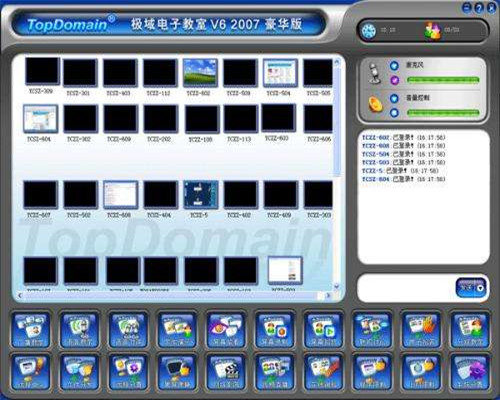Click the colorful students-count icon in status bar
This screenshot has width=500, height=400.
(x=433, y=31)
